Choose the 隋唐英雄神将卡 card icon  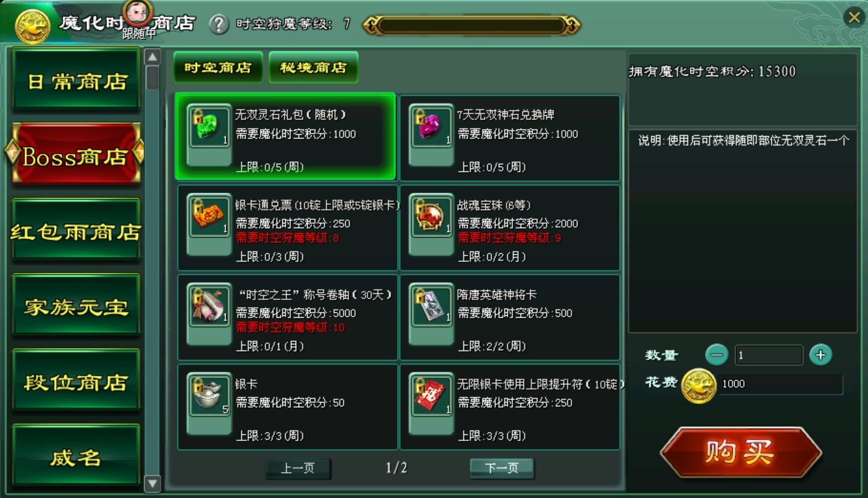pos(431,306)
